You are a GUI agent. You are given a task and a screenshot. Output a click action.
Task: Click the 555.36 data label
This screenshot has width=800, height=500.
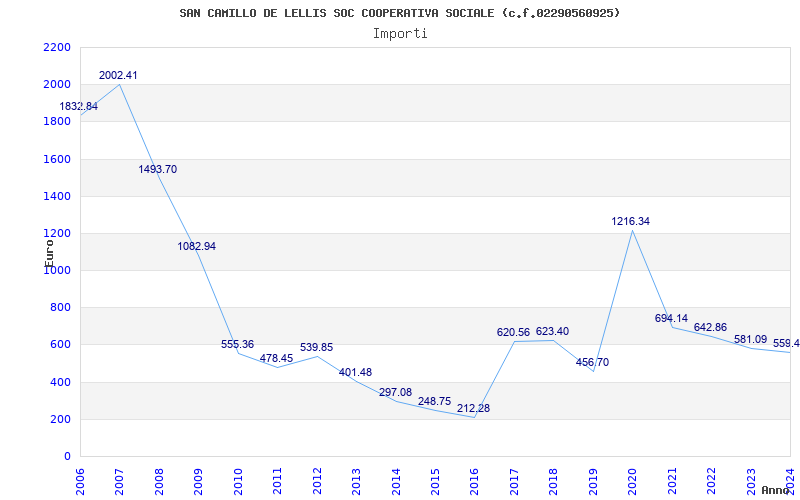237,344
